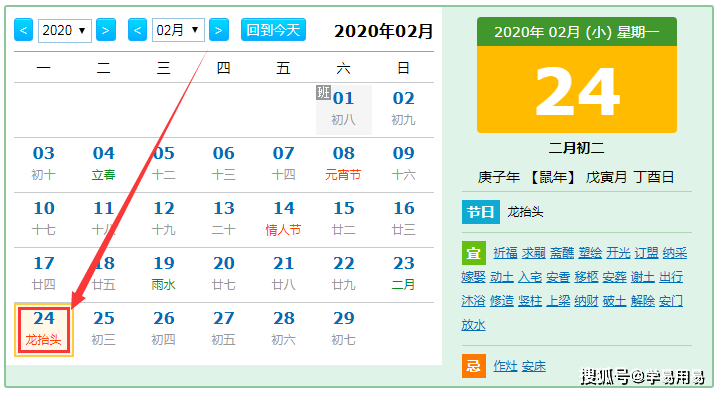Click the large yellow 24 day panel

[x=577, y=90]
